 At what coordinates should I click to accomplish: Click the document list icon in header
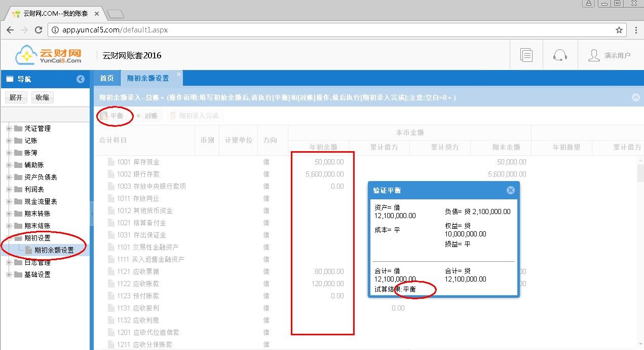tap(526, 55)
